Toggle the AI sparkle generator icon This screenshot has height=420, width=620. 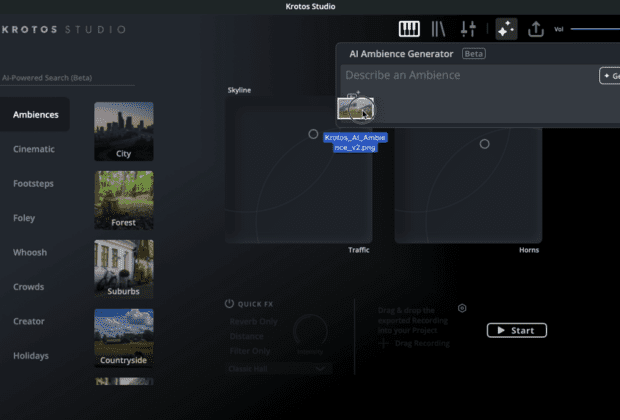pos(506,29)
